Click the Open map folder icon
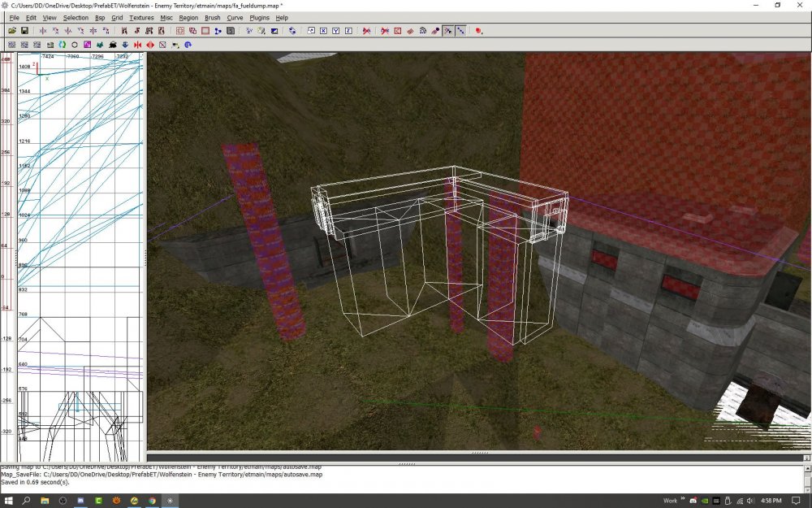Viewport: 812px width, 508px height. (x=12, y=31)
